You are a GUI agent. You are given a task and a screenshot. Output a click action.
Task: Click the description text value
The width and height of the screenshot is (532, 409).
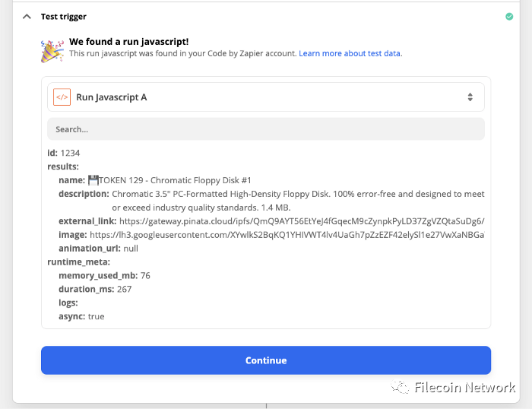(x=298, y=201)
